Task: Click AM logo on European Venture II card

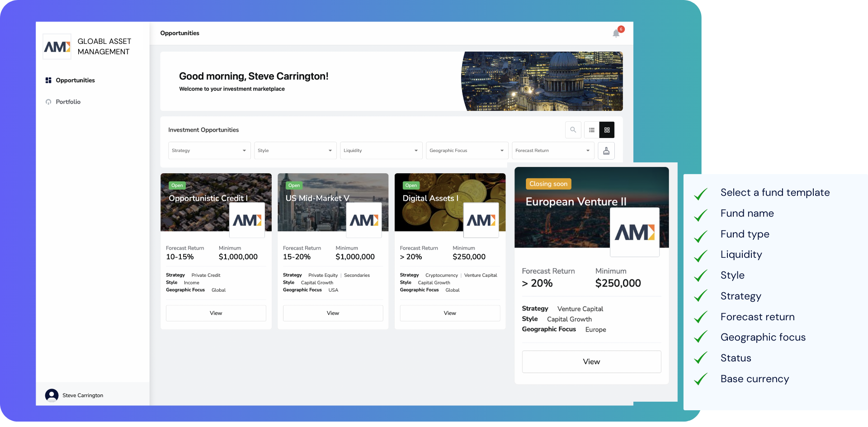Action: [x=635, y=232]
